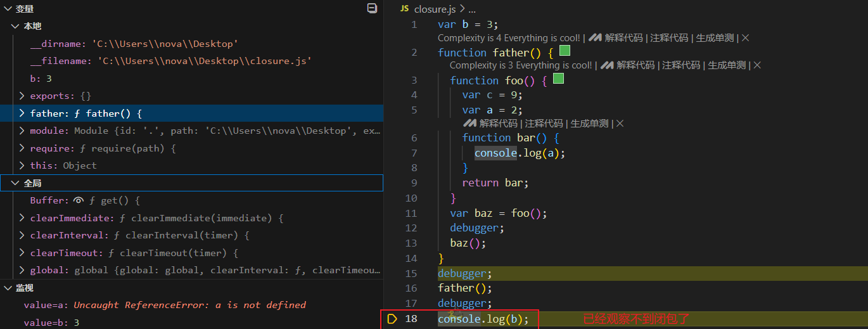Viewport: 868px width, 329px height.
Task: Click 'return bar;' statement
Action: [x=495, y=183]
